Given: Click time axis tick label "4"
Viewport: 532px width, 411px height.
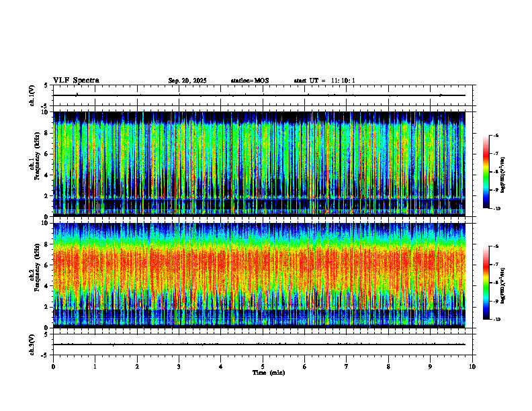Looking at the screenshot, I should (x=221, y=367).
